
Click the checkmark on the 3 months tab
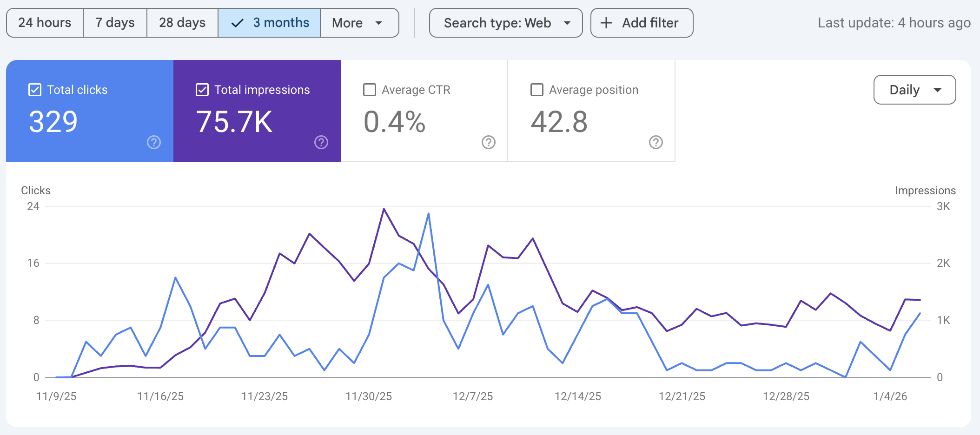click(x=238, y=22)
